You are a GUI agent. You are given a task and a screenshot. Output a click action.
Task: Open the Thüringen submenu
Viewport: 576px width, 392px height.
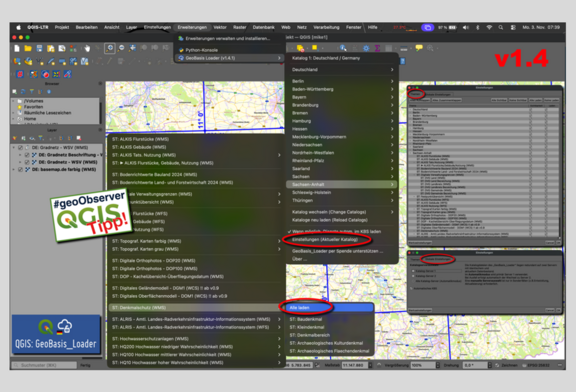point(342,201)
